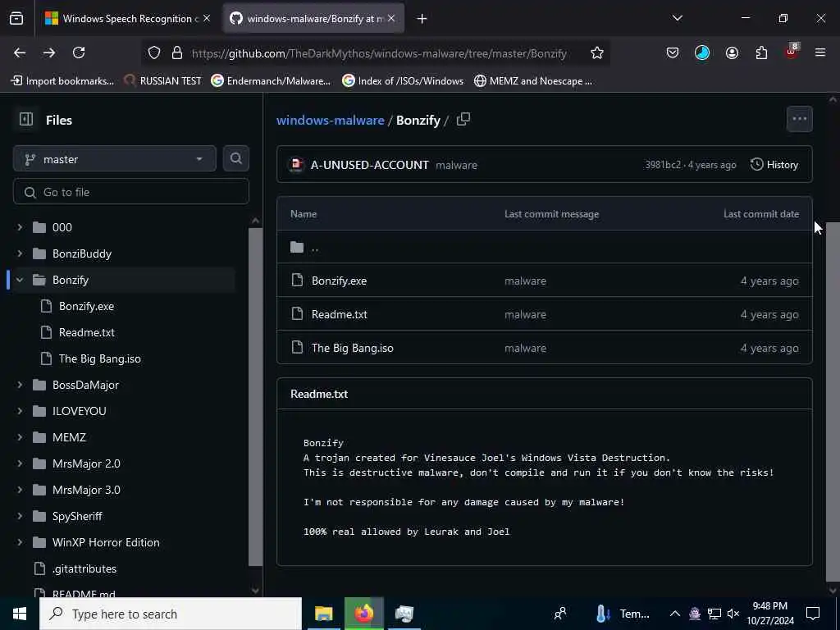Click the file tree scrollbar
This screenshot has width=840, height=630.
click(256, 397)
